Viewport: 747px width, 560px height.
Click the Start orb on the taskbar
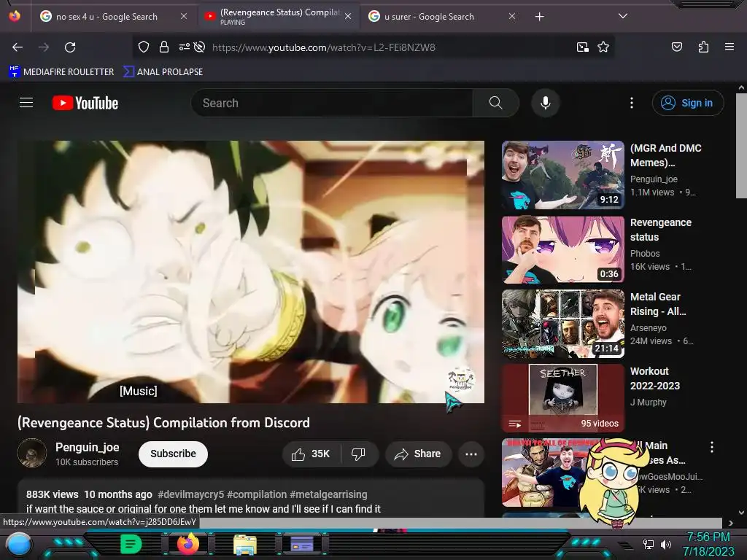click(x=19, y=544)
